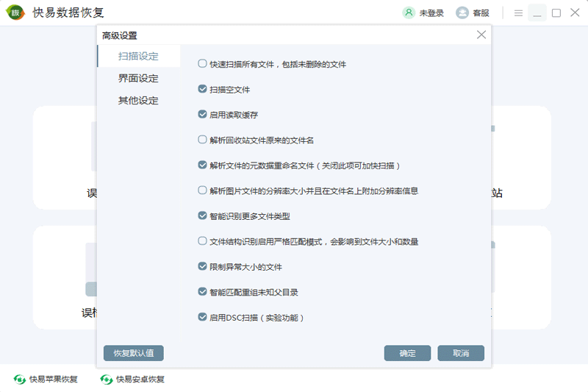Open 客服 customer service icon

point(462,13)
